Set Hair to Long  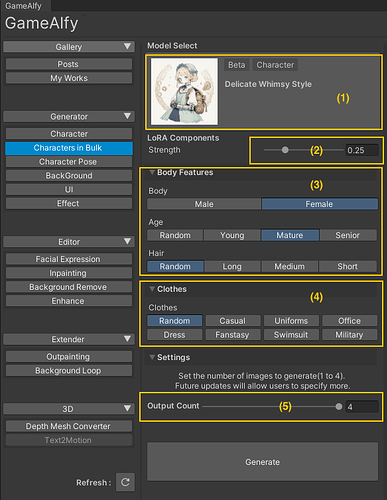click(x=232, y=266)
